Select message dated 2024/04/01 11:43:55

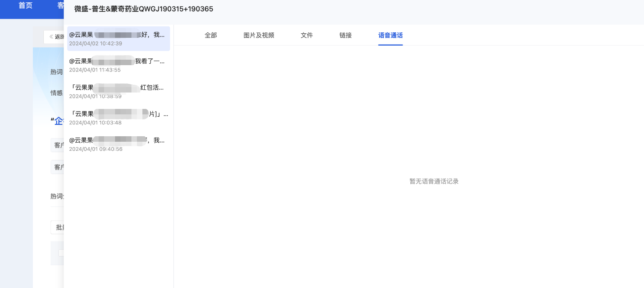coord(119,65)
